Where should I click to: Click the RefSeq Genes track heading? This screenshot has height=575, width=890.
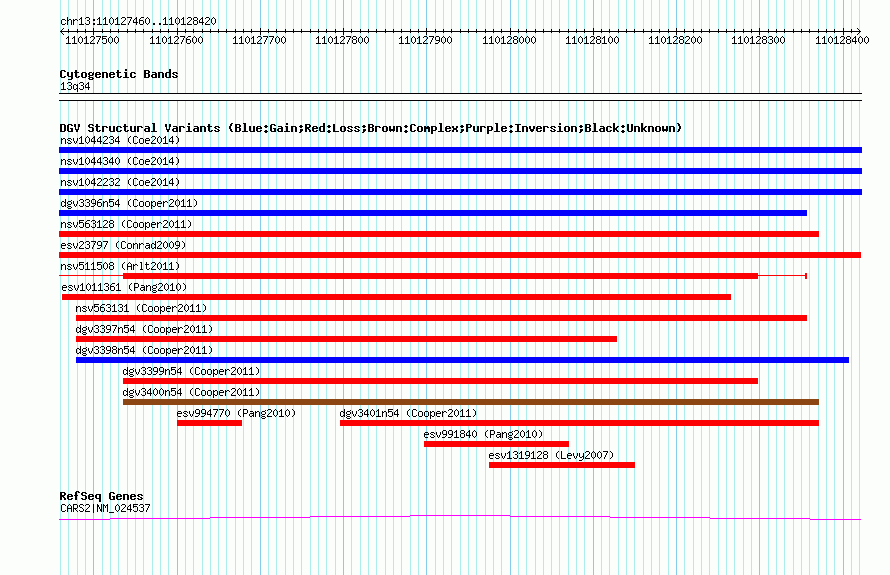tap(101, 496)
